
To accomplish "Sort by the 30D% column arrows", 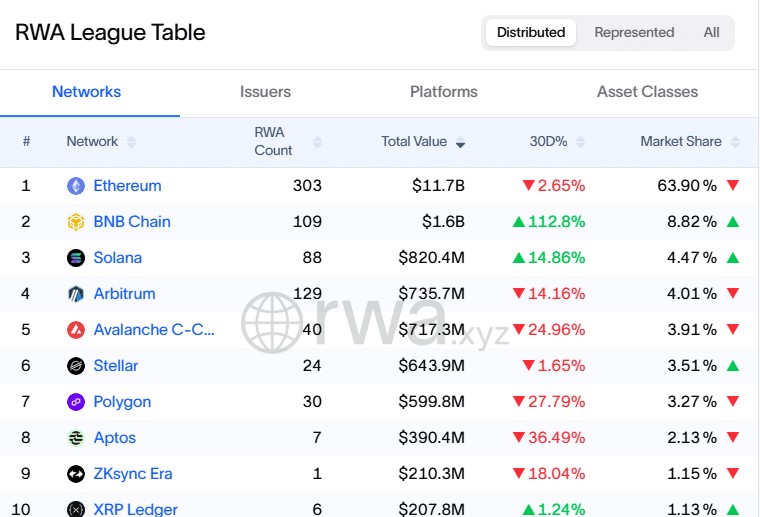I will 578,142.
